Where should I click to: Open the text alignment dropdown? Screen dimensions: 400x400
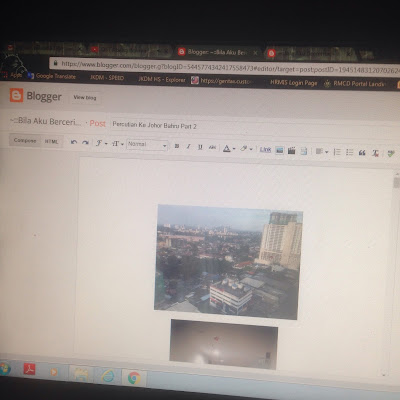[322, 152]
